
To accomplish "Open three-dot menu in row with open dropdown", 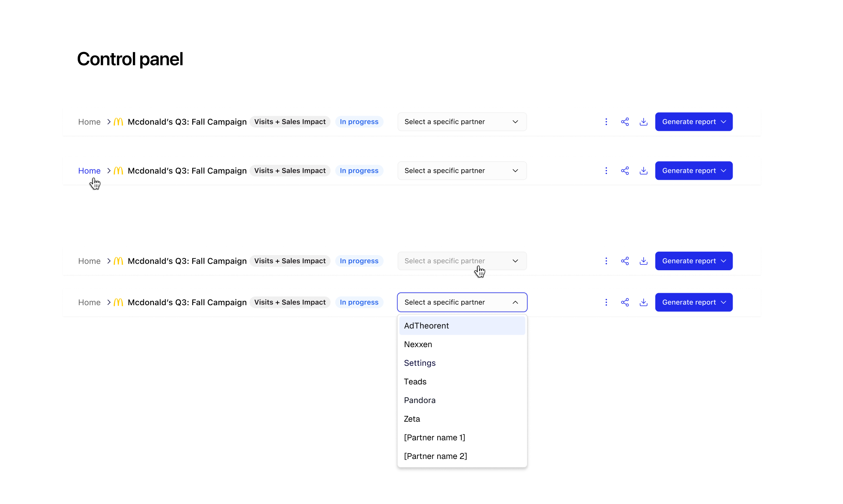I will click(x=606, y=302).
